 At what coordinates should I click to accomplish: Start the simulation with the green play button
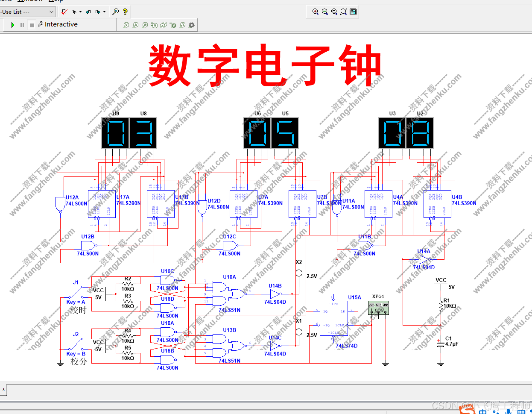coord(13,24)
